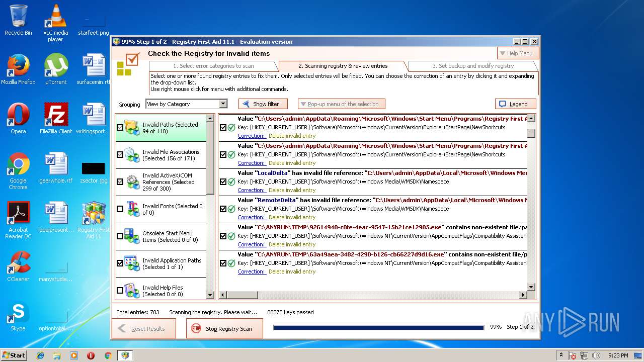Click the Invalid Application Paths icon
The width and height of the screenshot is (644, 362).
click(132, 263)
